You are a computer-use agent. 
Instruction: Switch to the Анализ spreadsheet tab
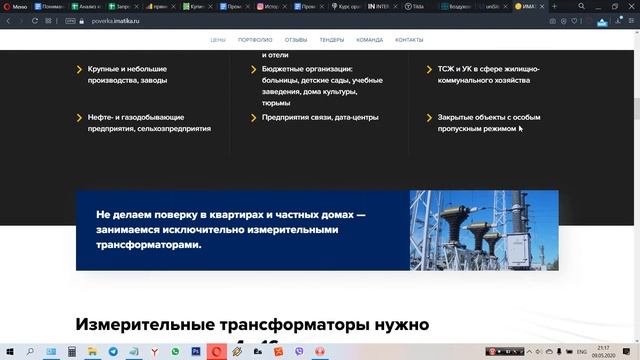(x=86, y=7)
